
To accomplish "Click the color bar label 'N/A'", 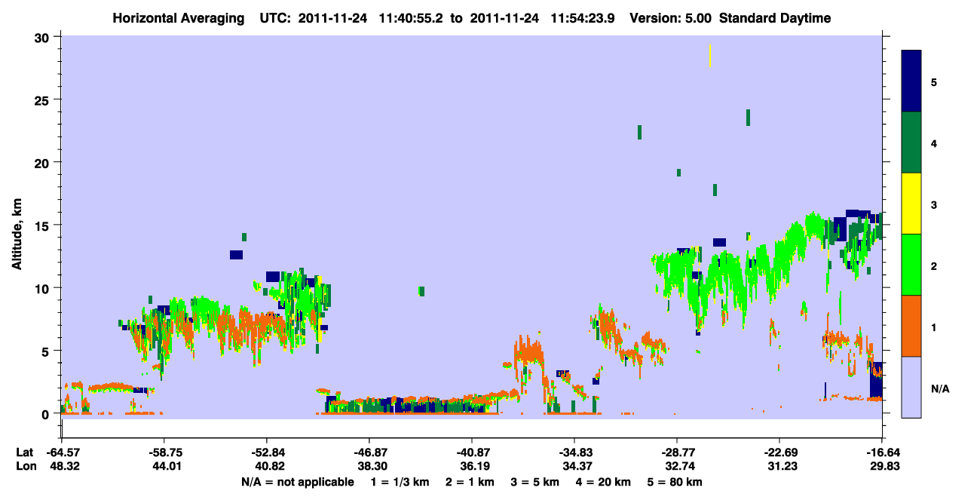I will click(939, 388).
